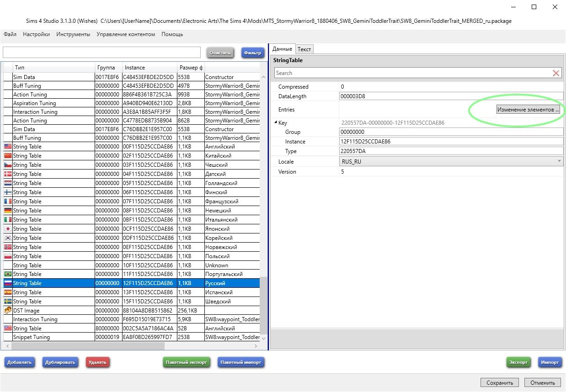The height and width of the screenshot is (392, 566).
Task: Click the Japanese flag icon row
Action: (x=8, y=229)
